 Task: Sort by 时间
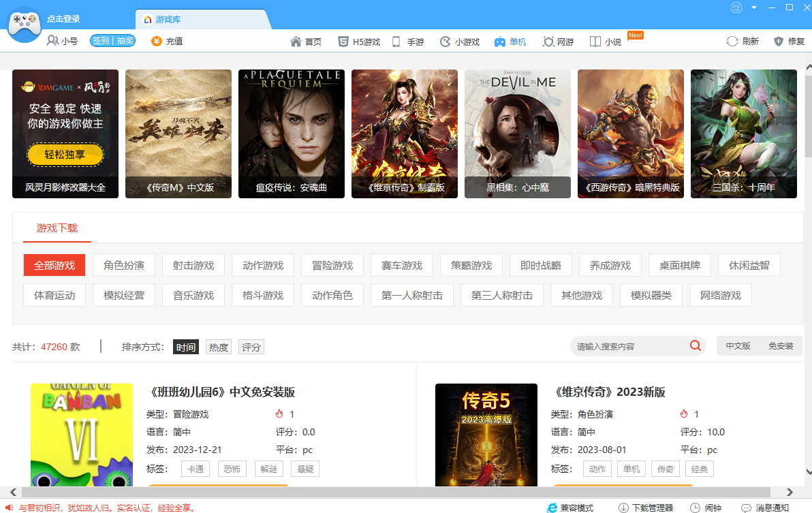point(186,347)
